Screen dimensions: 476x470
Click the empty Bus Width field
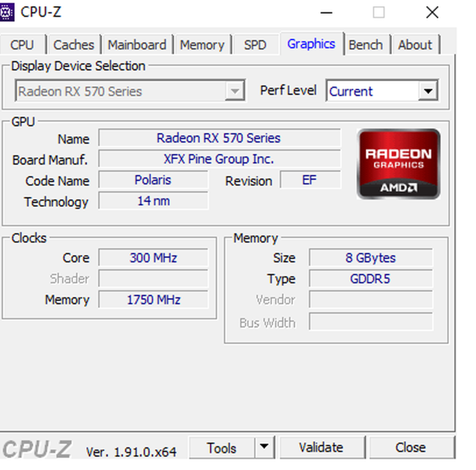pyautogui.click(x=371, y=322)
